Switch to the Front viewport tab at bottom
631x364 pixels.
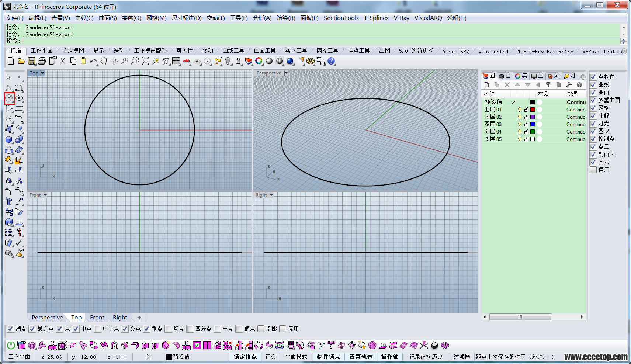(x=97, y=317)
